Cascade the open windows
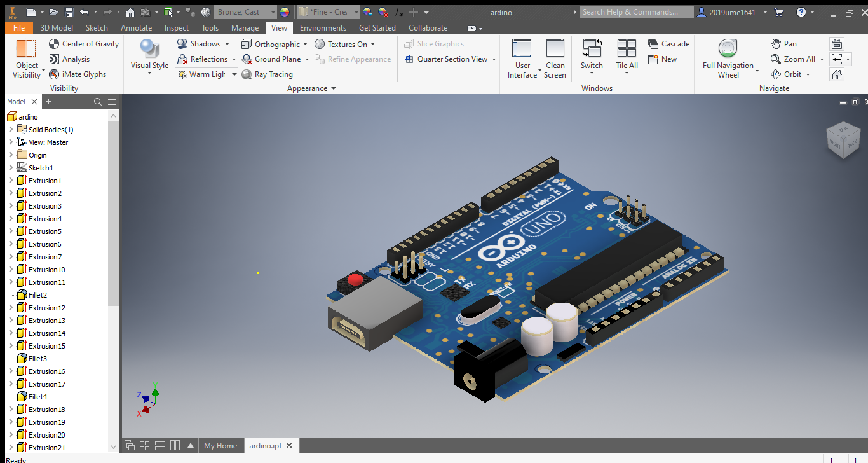 pos(668,44)
